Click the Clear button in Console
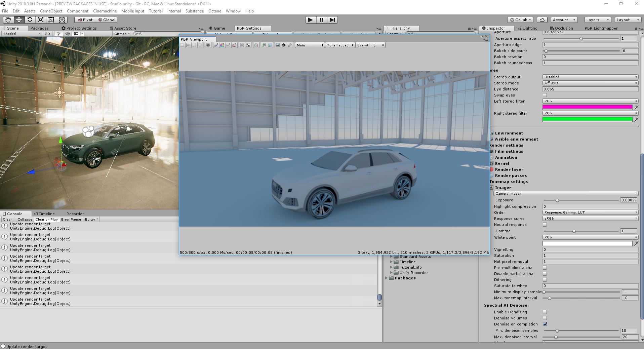This screenshot has height=349, width=644. (7, 219)
